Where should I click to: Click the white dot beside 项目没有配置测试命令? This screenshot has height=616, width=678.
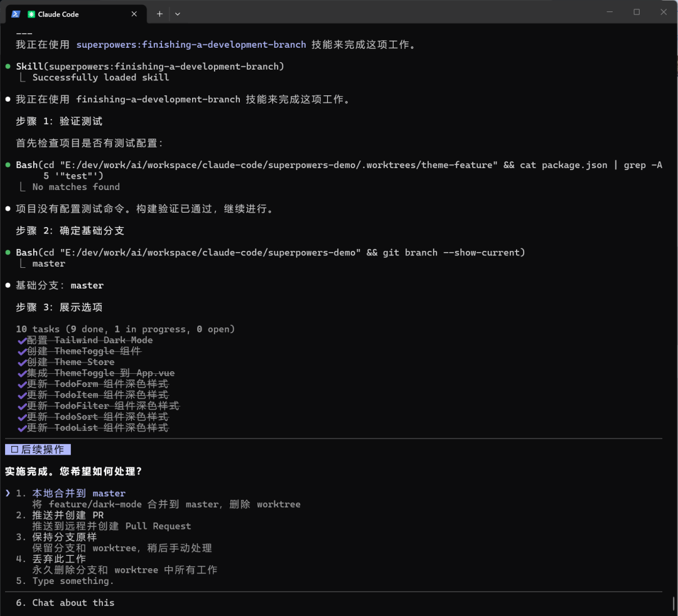pyautogui.click(x=8, y=209)
